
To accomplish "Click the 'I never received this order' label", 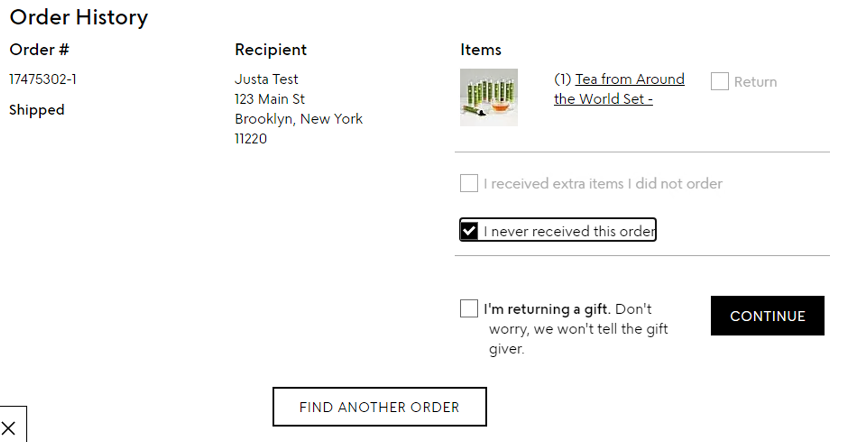I will coord(569,231).
